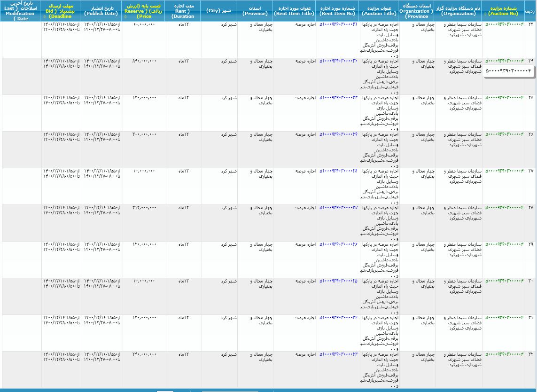Image resolution: width=537 pixels, height=392 pixels.
Task: Click the green auction number in row 30
Action: [x=504, y=281]
